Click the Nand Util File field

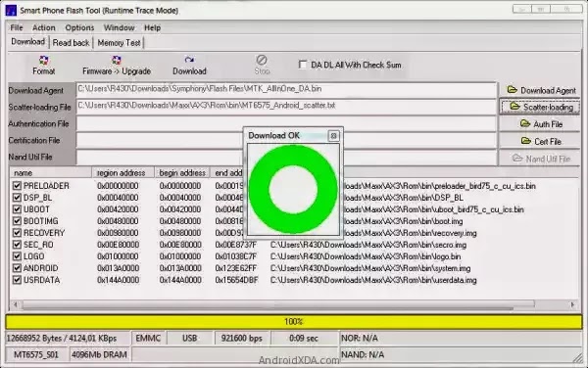[x=286, y=158]
